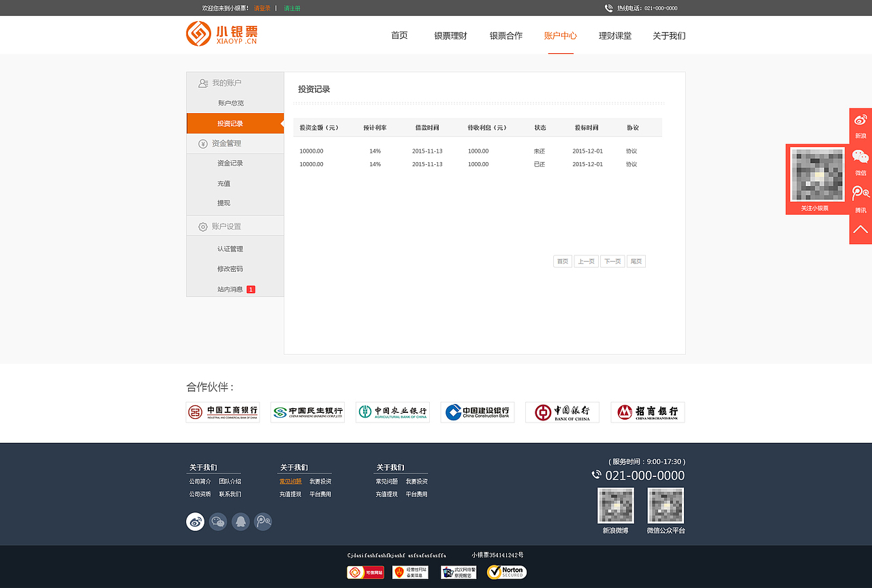Open 银票合作 navigation item
The height and width of the screenshot is (588, 872).
[505, 35]
